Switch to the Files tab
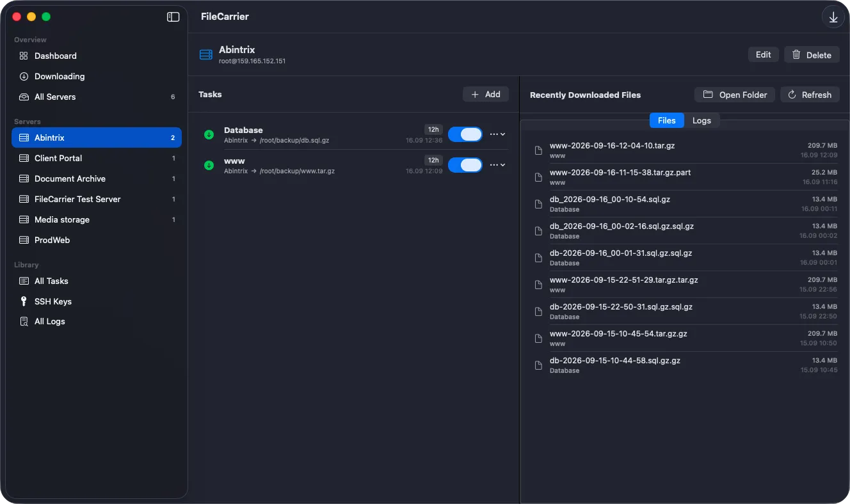Image resolution: width=850 pixels, height=504 pixels. [666, 120]
